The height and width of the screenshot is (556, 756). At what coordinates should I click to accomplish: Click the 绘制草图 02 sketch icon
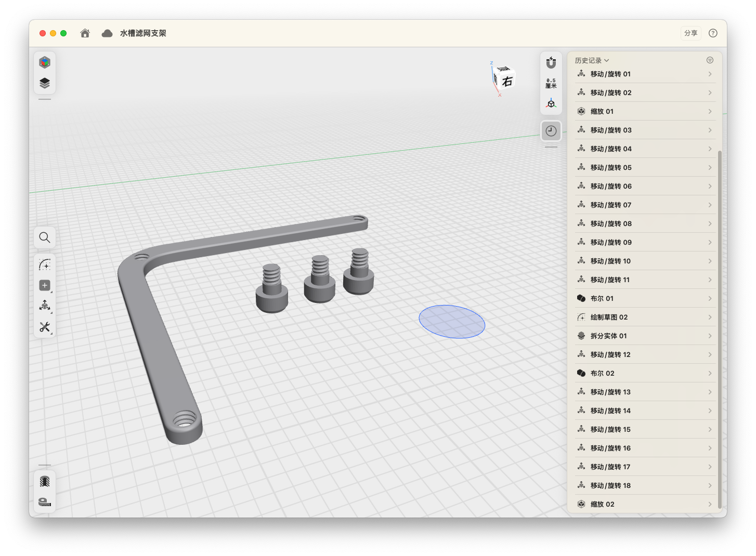[581, 317]
